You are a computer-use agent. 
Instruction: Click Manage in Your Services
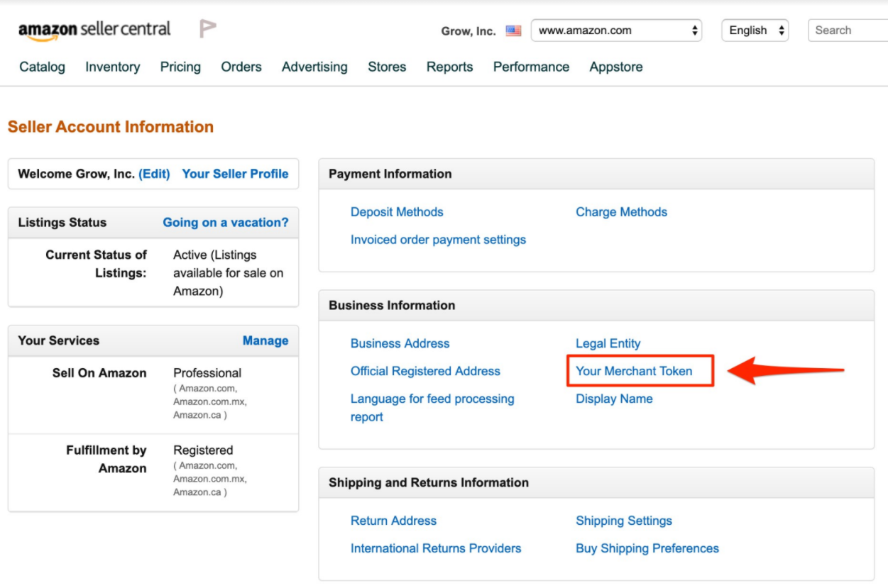pos(265,340)
